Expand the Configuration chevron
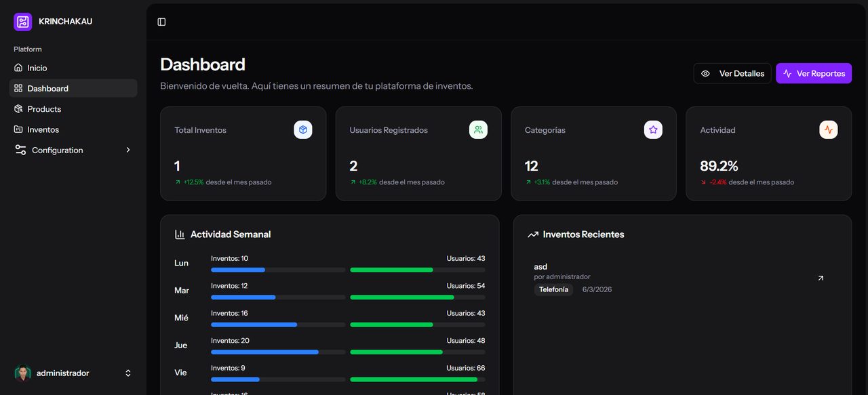The image size is (868, 395). coord(128,150)
